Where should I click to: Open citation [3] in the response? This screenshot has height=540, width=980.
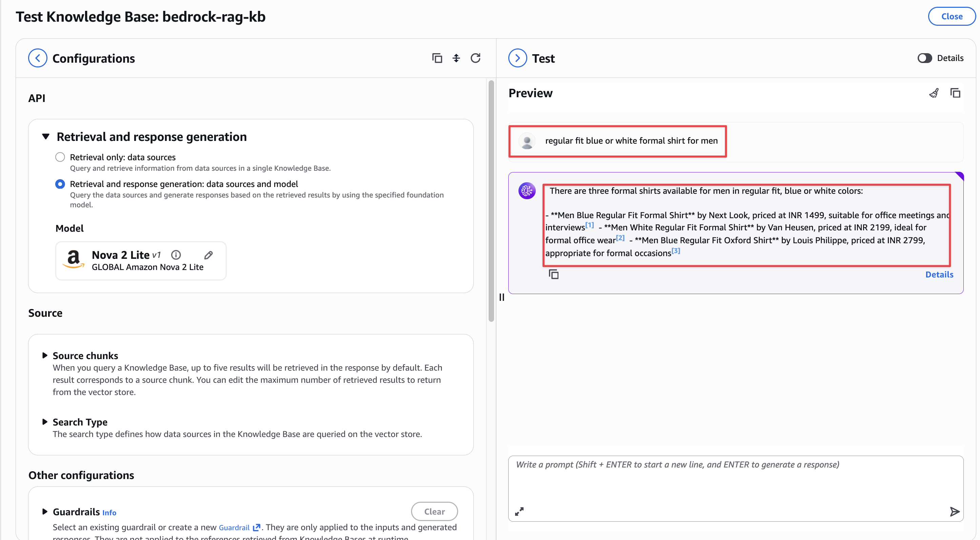click(676, 251)
